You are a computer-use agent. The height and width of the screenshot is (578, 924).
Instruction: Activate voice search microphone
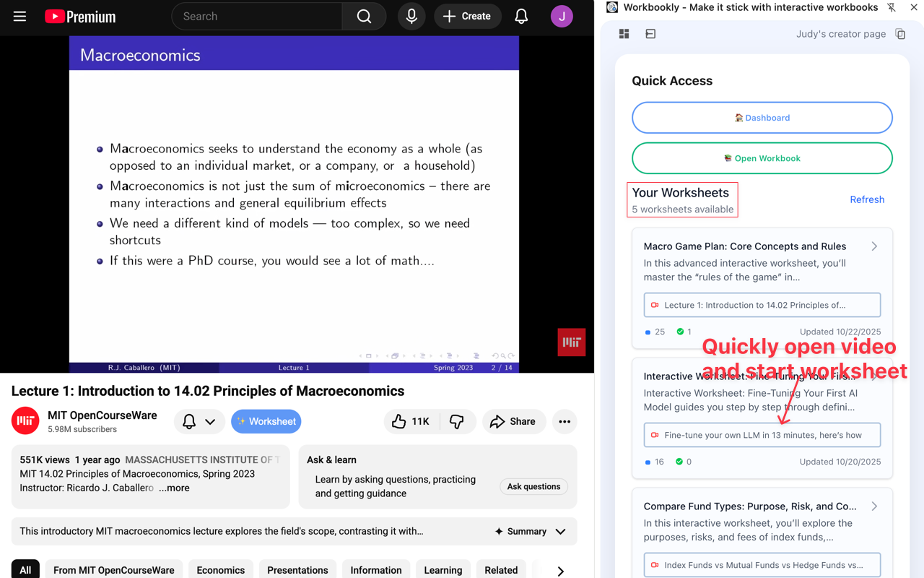coord(411,16)
